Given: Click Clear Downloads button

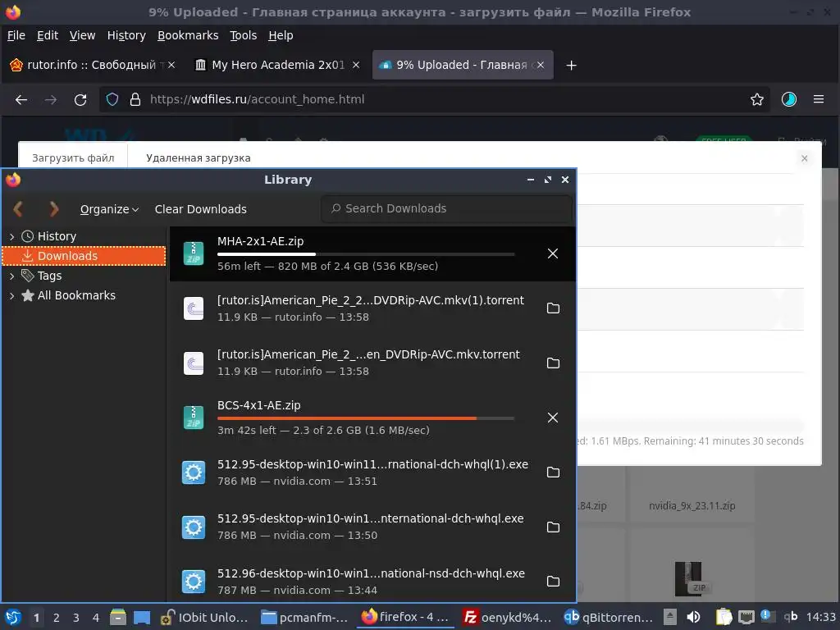Looking at the screenshot, I should (x=201, y=209).
